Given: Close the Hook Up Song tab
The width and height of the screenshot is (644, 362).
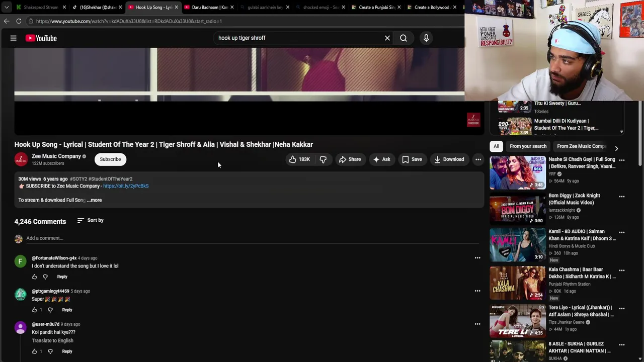Looking at the screenshot, I should 176,7.
